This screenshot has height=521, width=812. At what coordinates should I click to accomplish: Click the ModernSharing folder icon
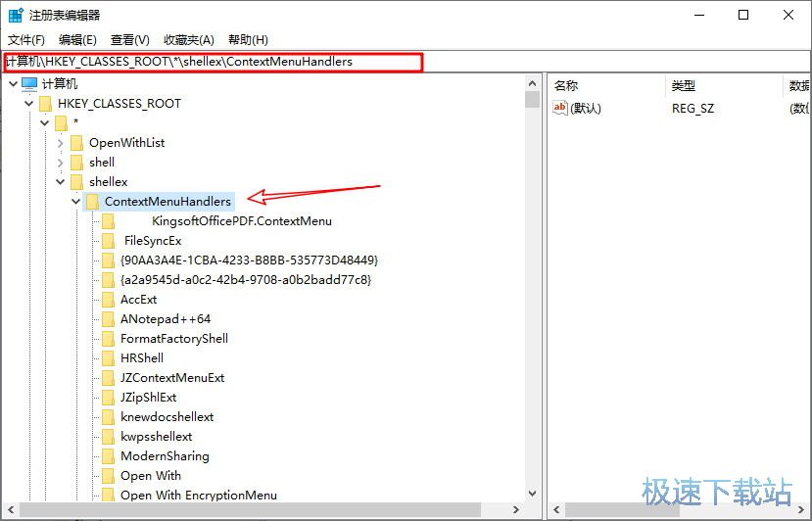108,456
